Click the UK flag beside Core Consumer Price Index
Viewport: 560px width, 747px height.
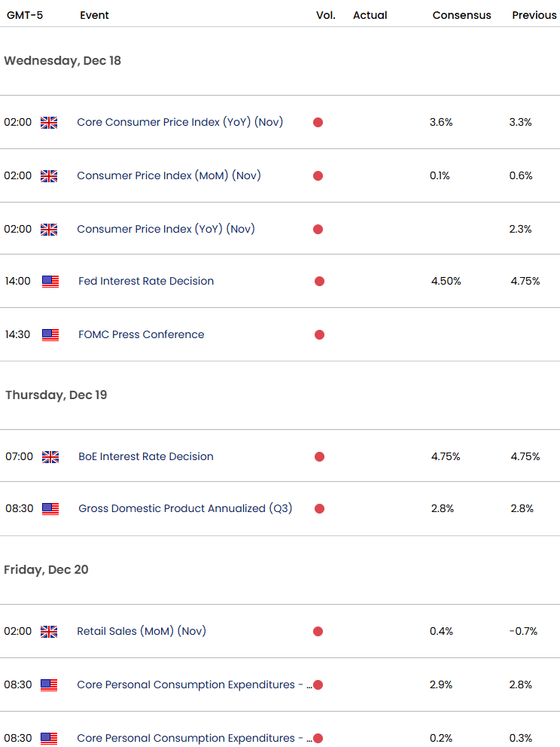coord(49,122)
